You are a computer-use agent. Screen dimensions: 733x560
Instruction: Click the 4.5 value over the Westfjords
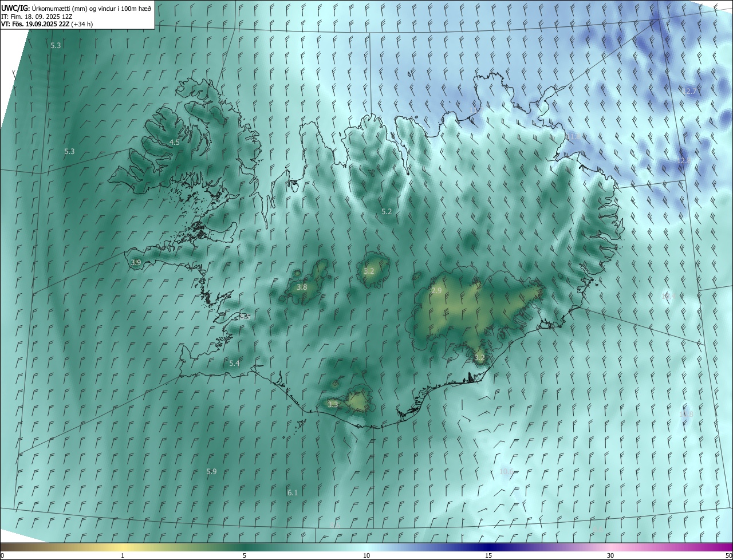click(x=175, y=142)
